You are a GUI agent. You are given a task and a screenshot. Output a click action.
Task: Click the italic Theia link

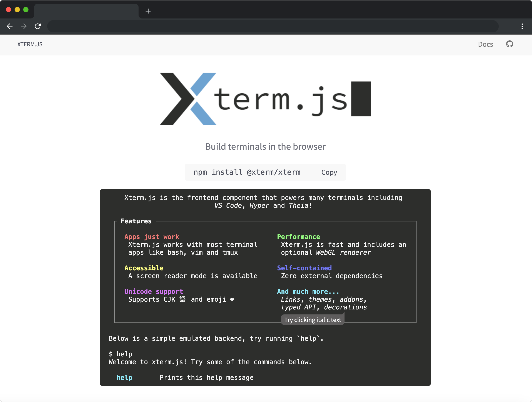point(298,205)
